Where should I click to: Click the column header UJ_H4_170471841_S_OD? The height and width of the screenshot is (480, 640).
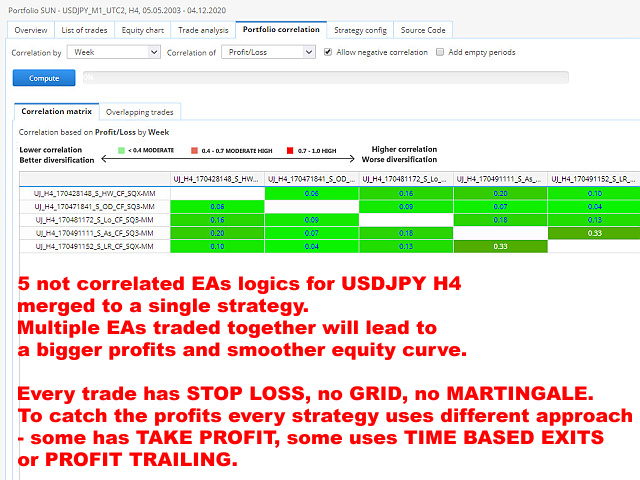point(312,179)
